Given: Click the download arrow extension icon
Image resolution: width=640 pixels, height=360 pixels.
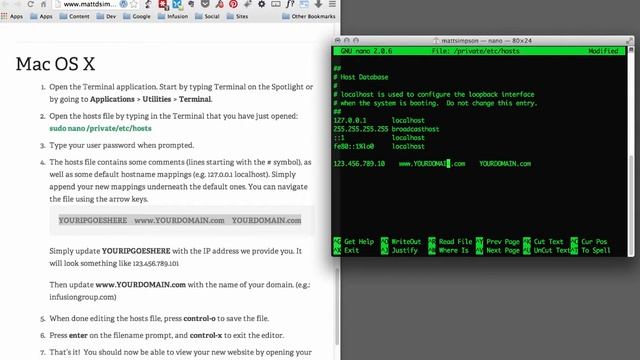Looking at the screenshot, I should 318,4.
